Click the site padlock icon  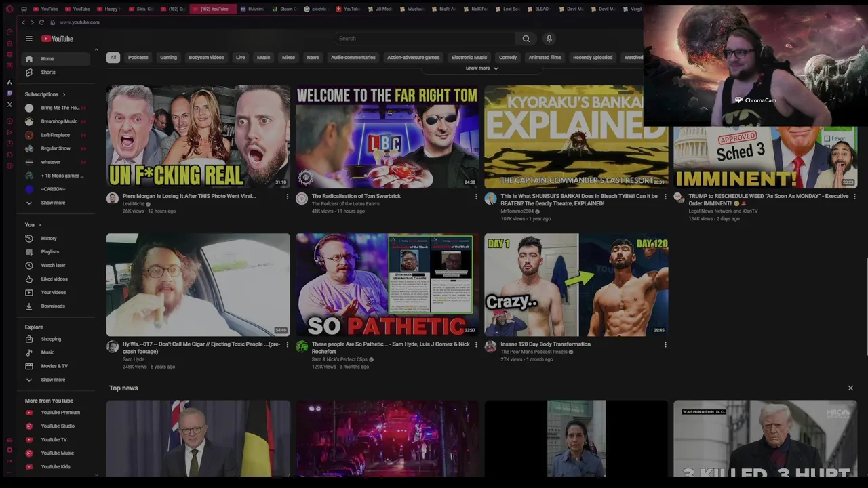[x=52, y=22]
